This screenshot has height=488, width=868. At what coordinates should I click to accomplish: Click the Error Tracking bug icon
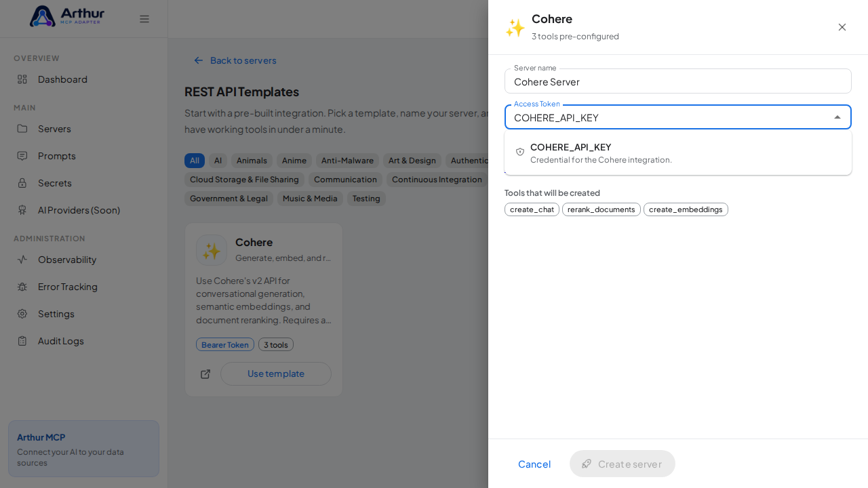coord(22,287)
